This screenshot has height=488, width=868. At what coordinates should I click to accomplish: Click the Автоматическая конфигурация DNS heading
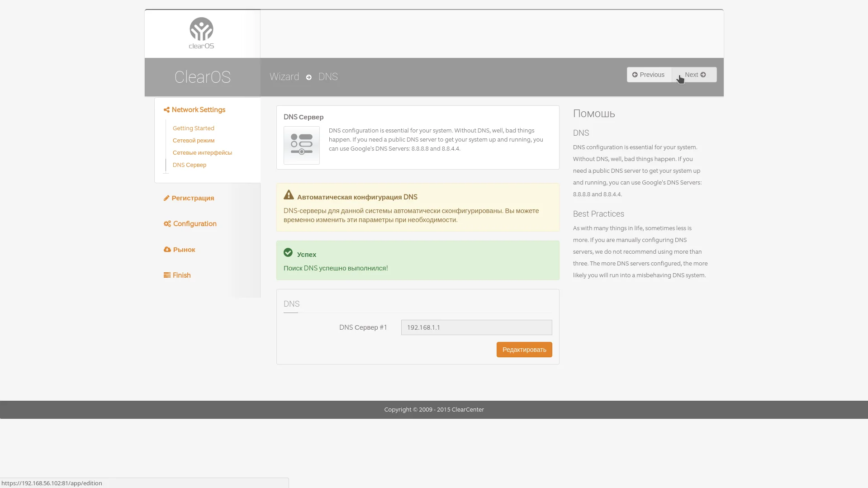click(357, 197)
